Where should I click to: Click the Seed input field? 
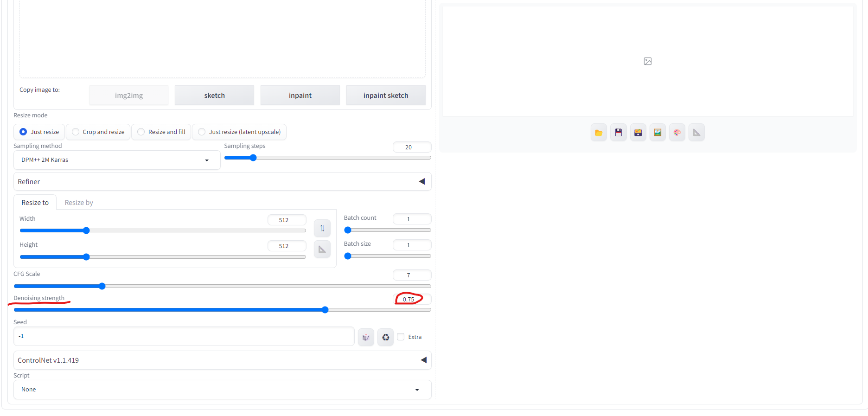pyautogui.click(x=184, y=337)
